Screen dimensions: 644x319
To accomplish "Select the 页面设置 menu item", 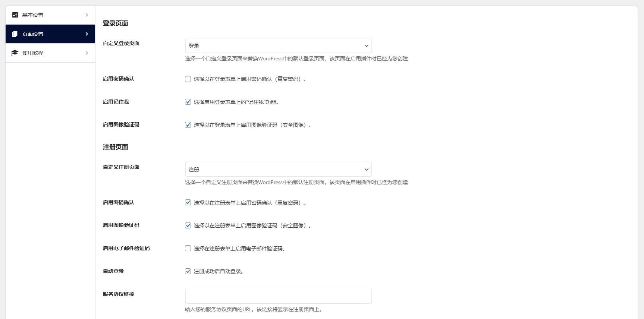I will (x=33, y=34).
